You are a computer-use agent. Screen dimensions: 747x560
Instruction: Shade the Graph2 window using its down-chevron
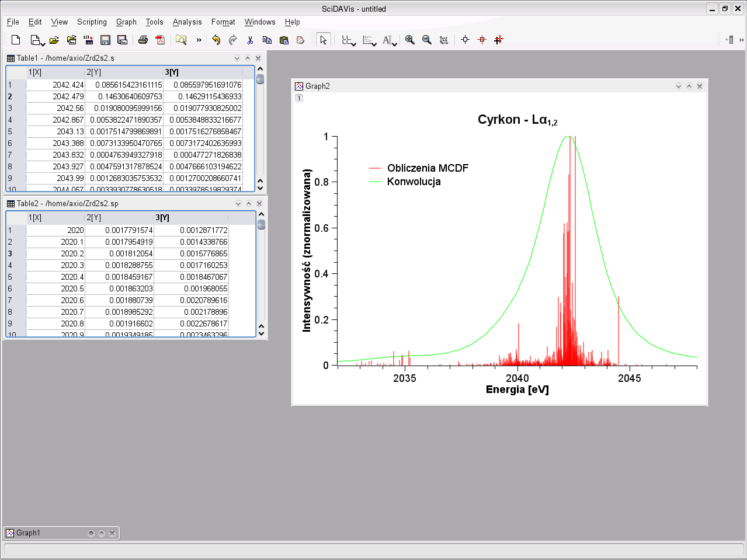tap(679, 86)
